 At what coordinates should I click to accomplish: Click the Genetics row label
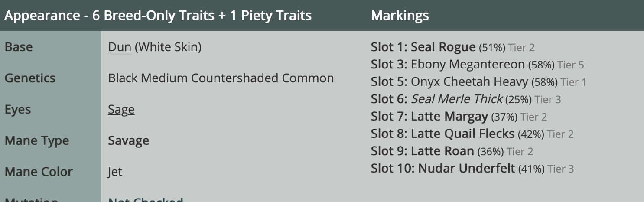[30, 78]
